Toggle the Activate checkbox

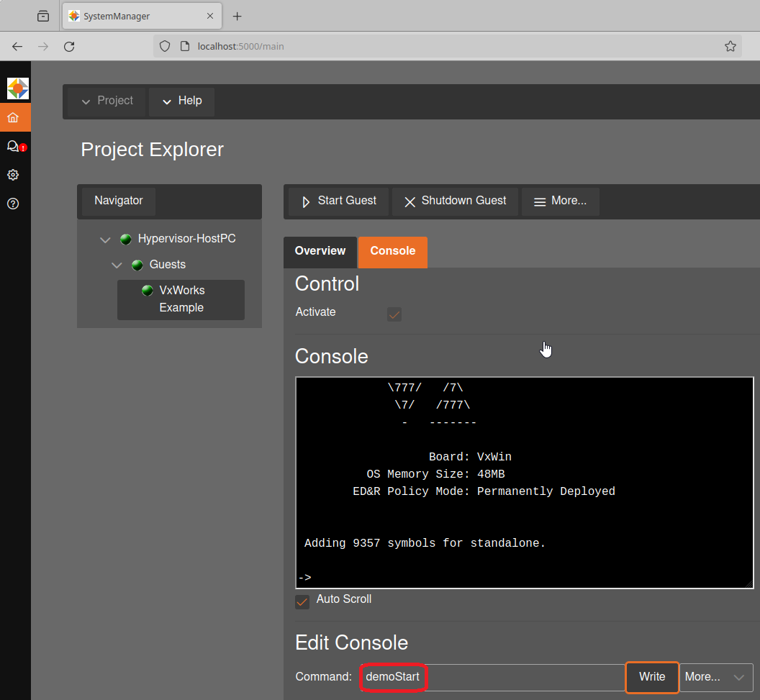(x=394, y=314)
